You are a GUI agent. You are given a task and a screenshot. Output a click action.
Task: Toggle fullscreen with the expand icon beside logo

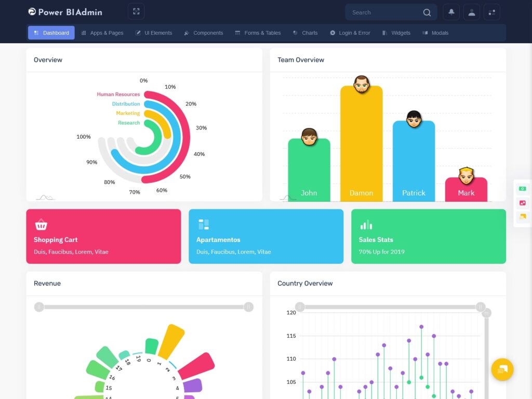point(136,11)
